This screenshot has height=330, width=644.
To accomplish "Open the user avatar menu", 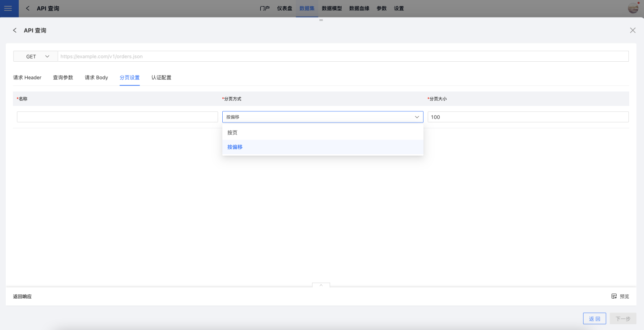I will click(633, 8).
